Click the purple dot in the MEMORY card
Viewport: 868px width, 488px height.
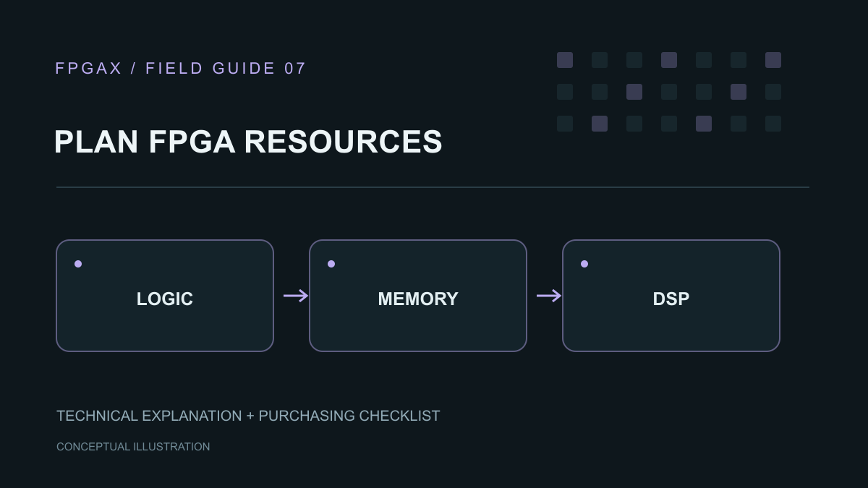click(x=331, y=264)
